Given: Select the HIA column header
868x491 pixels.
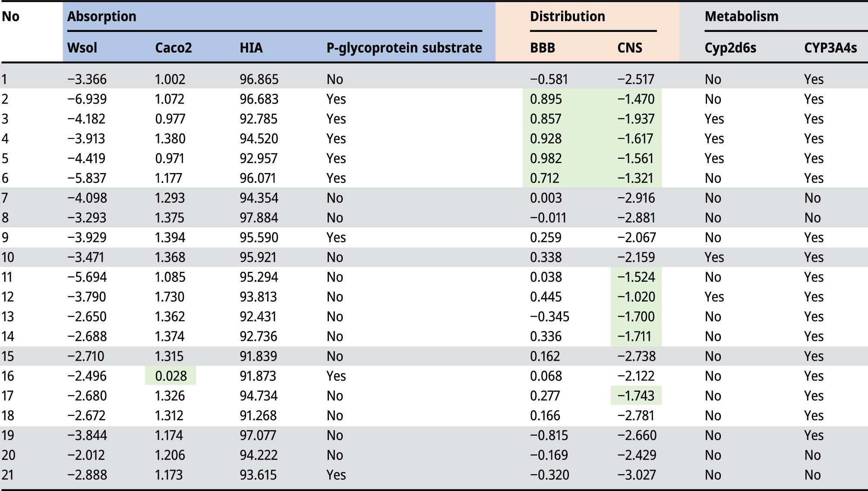Looking at the screenshot, I should (251, 47).
